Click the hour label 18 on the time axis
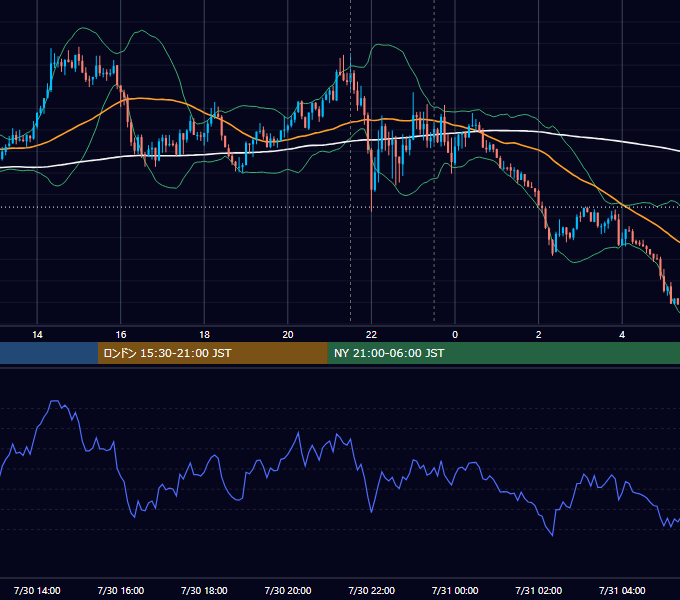 pos(204,335)
